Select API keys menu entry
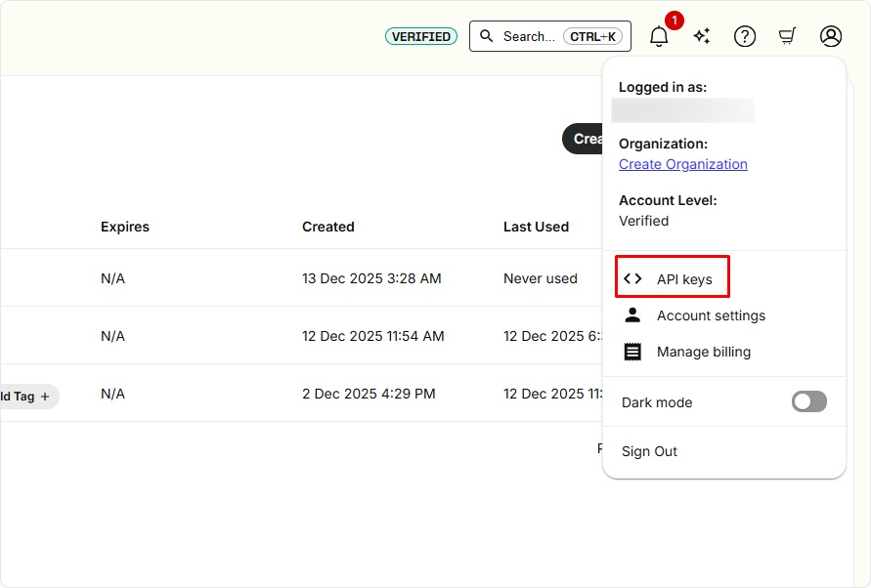The image size is (871, 588). click(684, 279)
